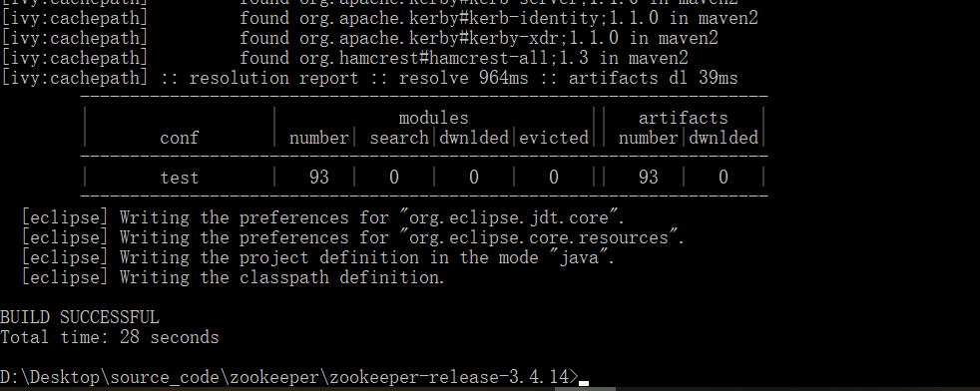Click the horizontal scrollbar thumb at bottom
Viewport: 980px width, 391px height.
(585, 388)
